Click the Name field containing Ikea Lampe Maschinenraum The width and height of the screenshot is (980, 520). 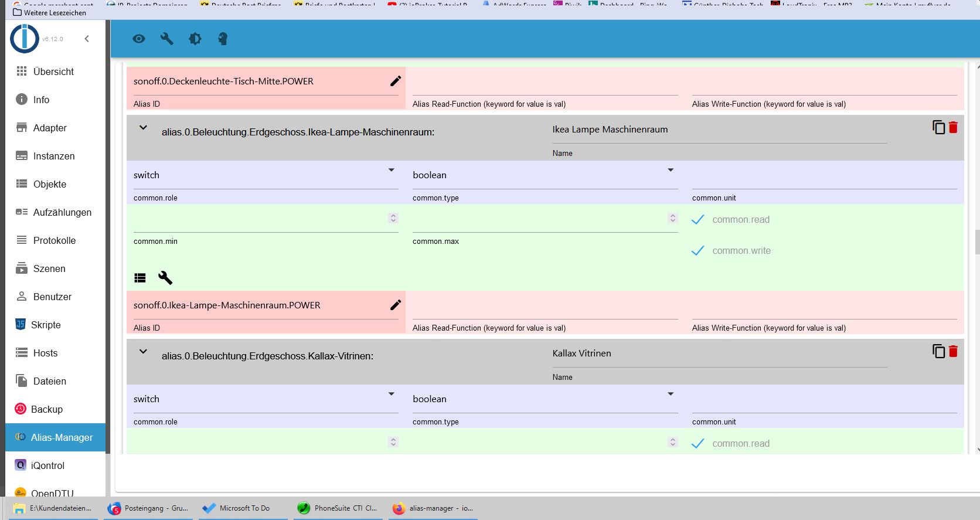720,130
